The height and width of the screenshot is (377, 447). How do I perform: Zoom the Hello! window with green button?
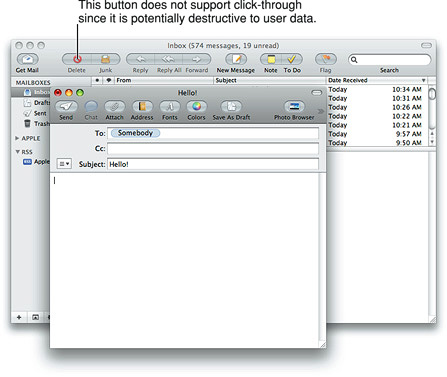point(80,93)
